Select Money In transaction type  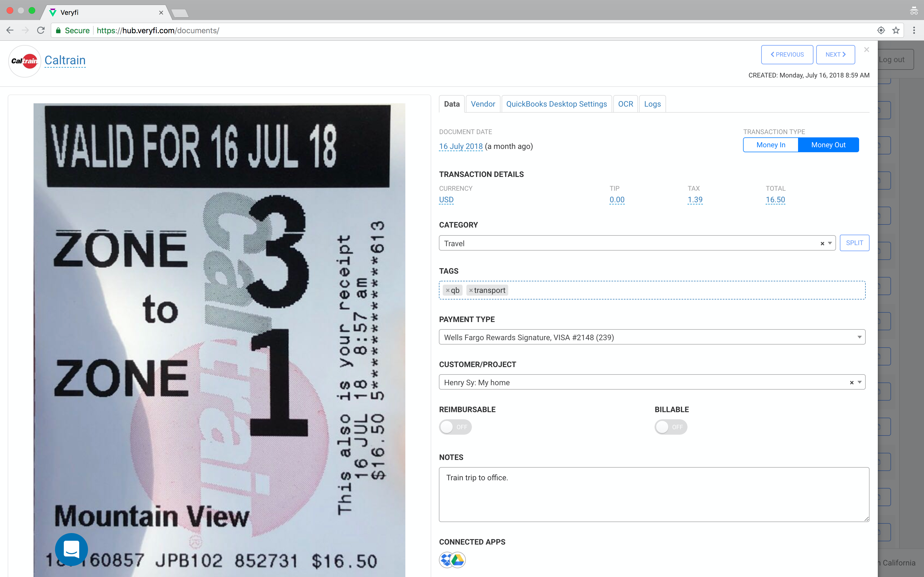(771, 145)
